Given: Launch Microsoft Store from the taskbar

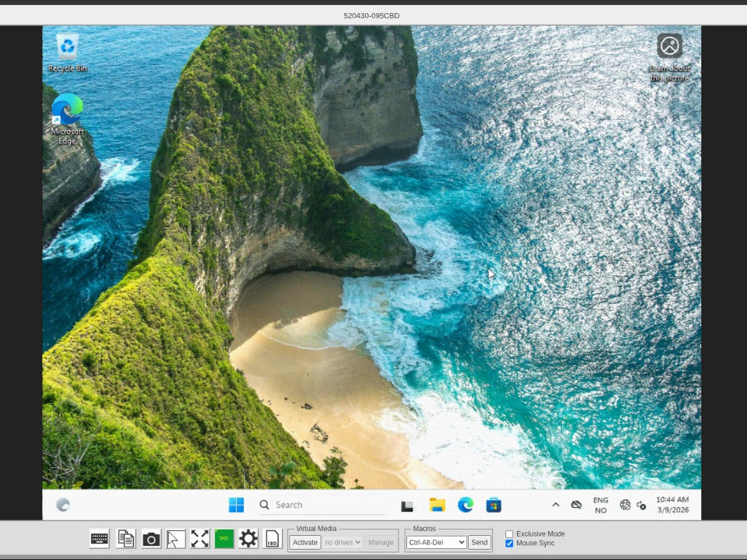Looking at the screenshot, I should [x=494, y=505].
